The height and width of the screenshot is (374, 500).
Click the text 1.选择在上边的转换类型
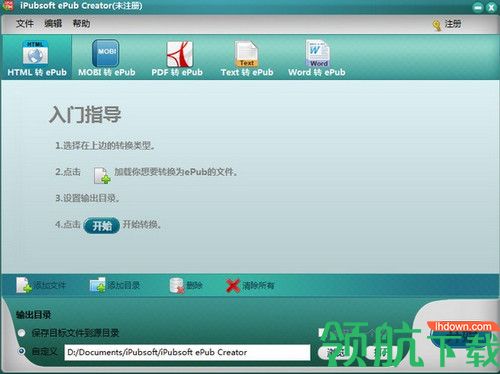[105, 146]
